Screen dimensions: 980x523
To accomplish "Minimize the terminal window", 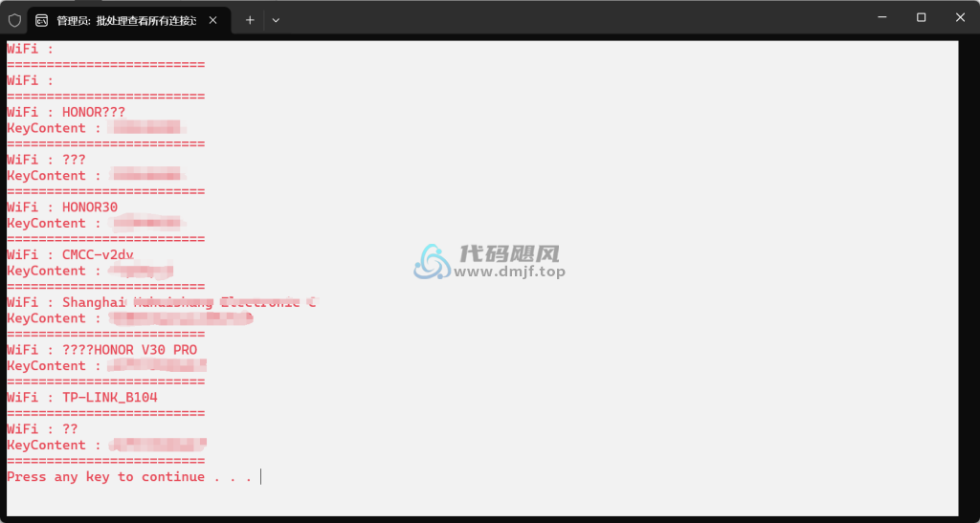I will (x=881, y=17).
